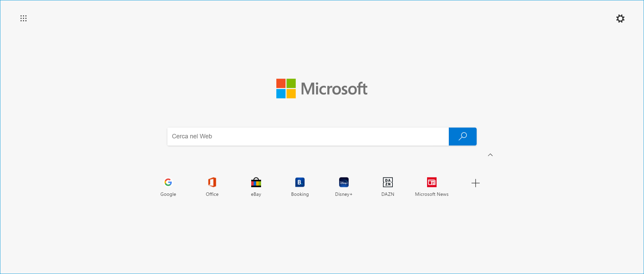The height and width of the screenshot is (274, 644).
Task: Add a new quick link tile
Action: 476,183
